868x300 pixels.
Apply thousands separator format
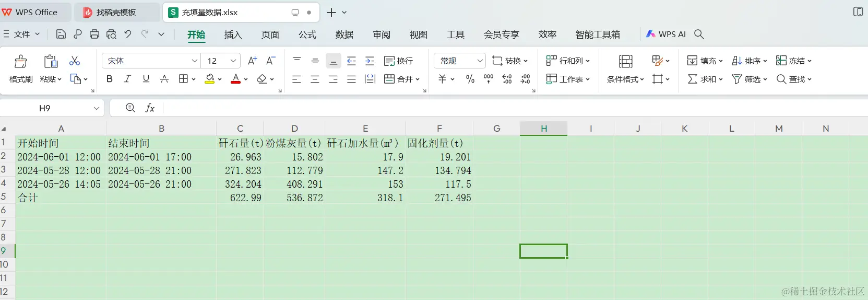(x=489, y=79)
